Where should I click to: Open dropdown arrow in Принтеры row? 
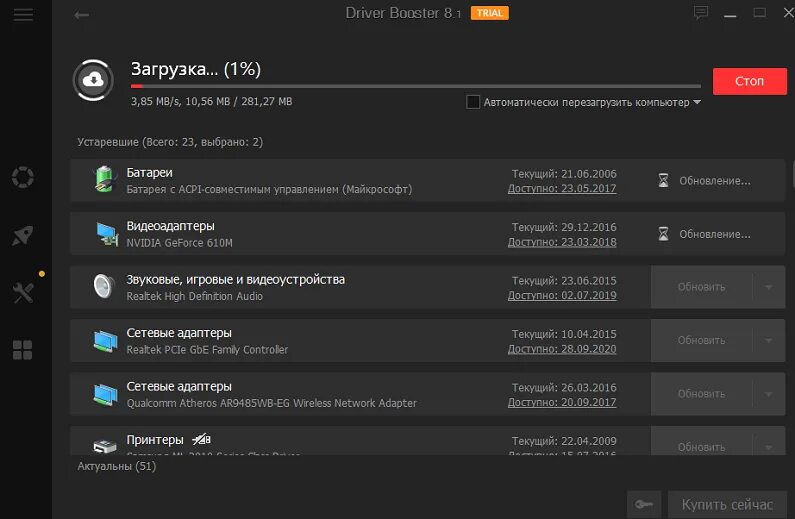pyautogui.click(x=769, y=446)
